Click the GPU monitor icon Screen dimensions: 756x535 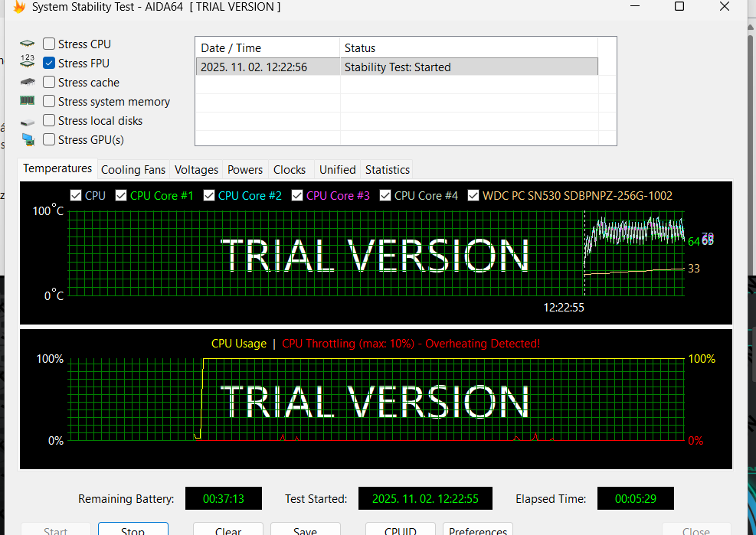pos(28,140)
